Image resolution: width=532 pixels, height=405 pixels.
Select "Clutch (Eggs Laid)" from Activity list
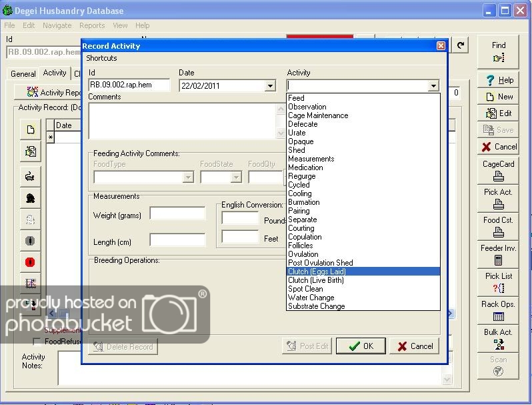(x=317, y=272)
